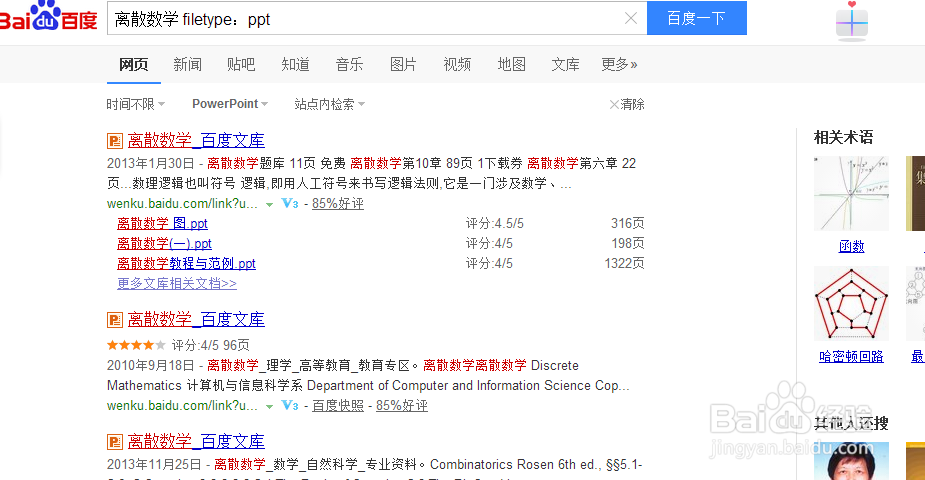Open third 离散数学_百度文库 result title

196,442
